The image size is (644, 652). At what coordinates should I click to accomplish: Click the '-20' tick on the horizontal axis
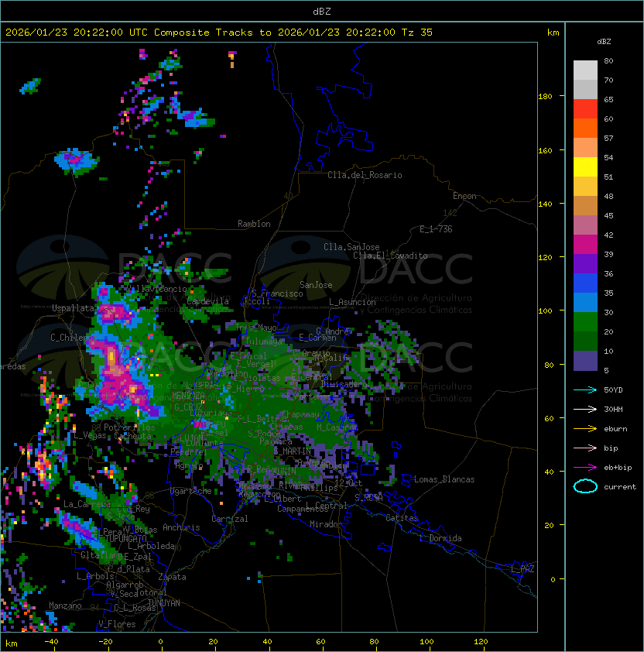click(105, 642)
